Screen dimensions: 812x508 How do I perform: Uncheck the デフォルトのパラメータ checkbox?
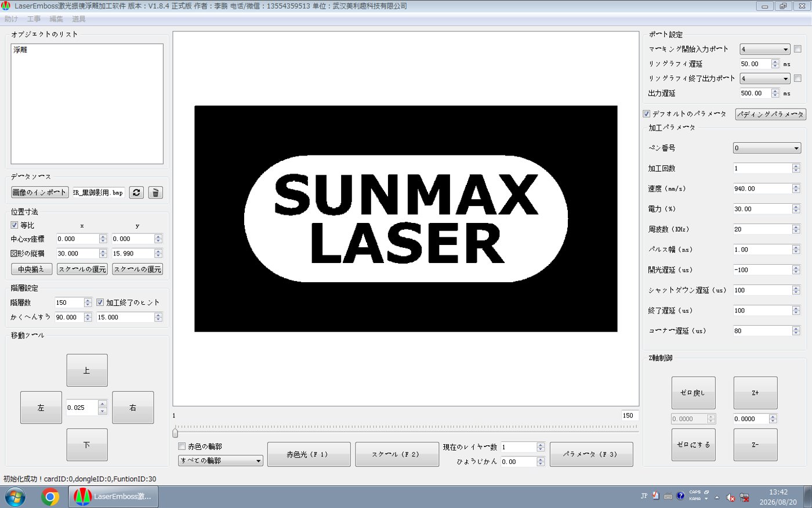647,114
